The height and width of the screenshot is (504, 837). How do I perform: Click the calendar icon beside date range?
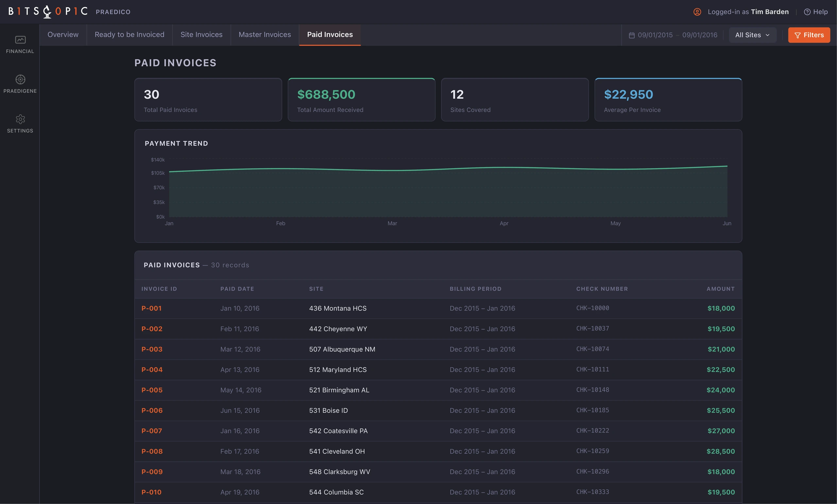tap(631, 35)
